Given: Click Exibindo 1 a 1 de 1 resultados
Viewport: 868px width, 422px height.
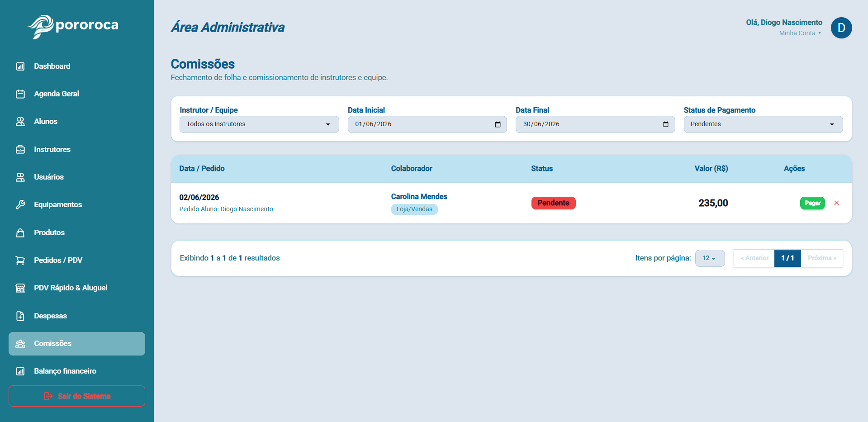Looking at the screenshot, I should (x=230, y=258).
